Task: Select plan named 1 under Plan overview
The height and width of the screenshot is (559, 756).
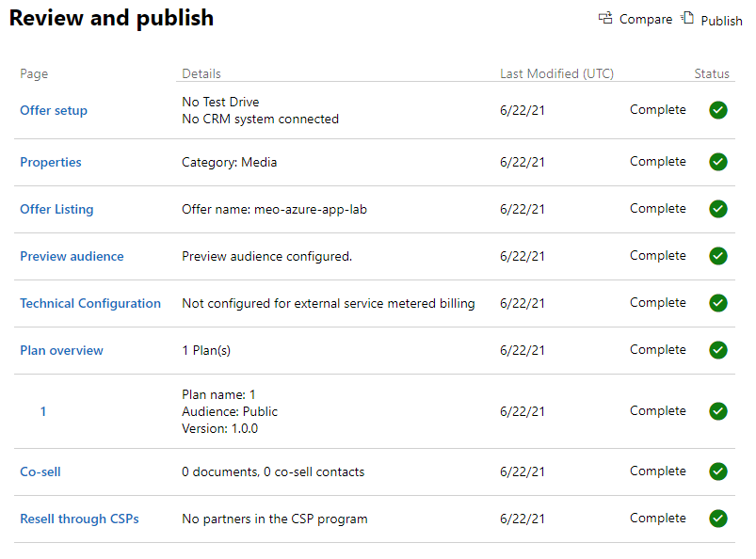Action: tap(42, 410)
